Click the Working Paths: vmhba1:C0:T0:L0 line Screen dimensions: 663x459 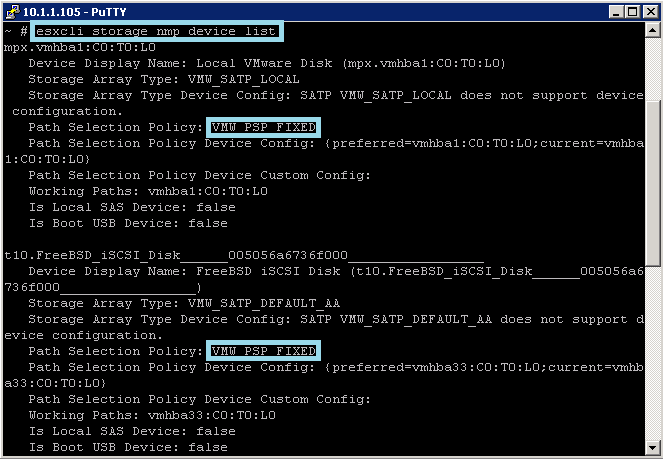(148, 191)
